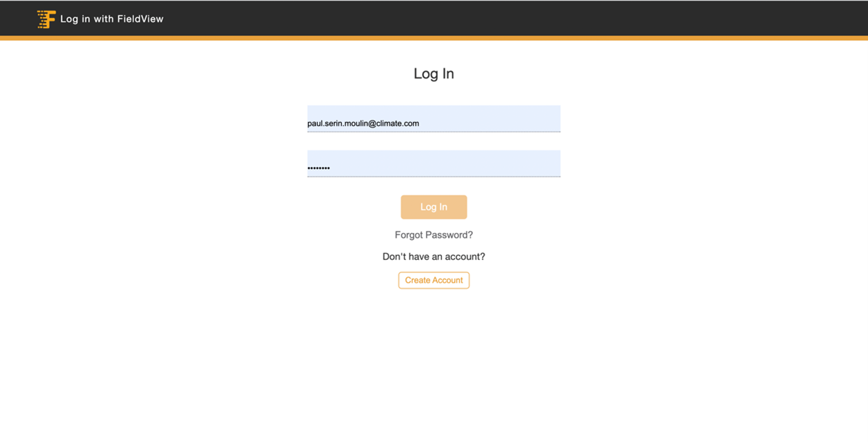
Task: Click the "Don't have an account?" text
Action: tap(434, 257)
